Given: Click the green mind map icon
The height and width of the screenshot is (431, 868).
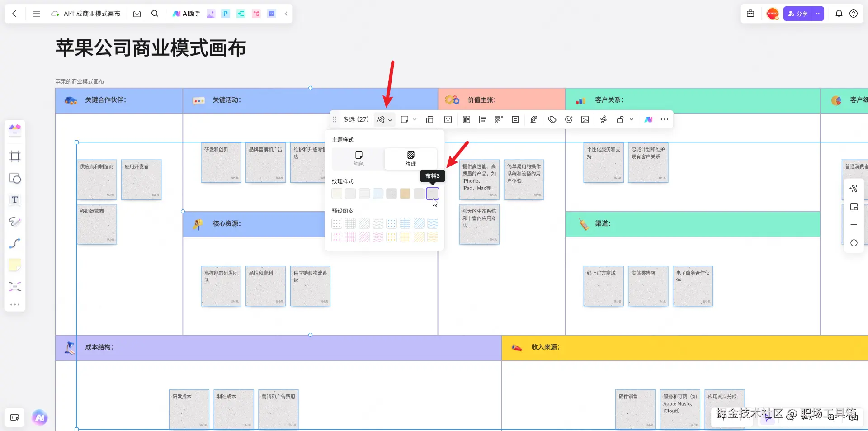Looking at the screenshot, I should pyautogui.click(x=241, y=14).
